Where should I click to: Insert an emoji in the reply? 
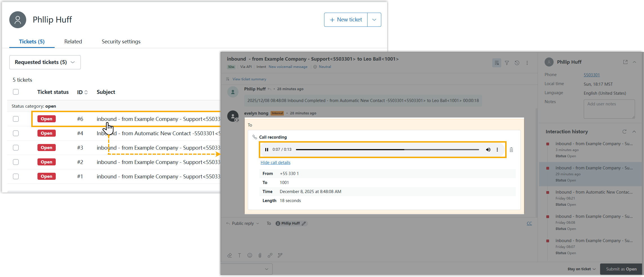coord(250,255)
